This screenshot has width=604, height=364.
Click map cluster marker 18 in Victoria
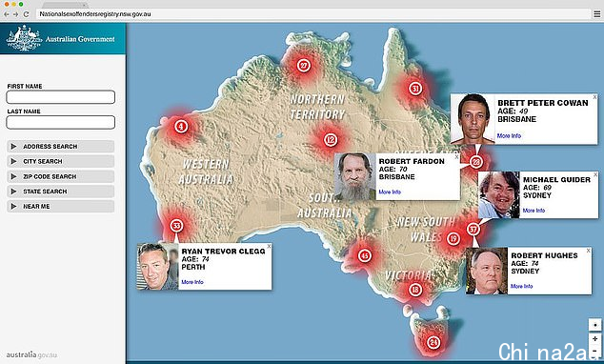coord(414,290)
